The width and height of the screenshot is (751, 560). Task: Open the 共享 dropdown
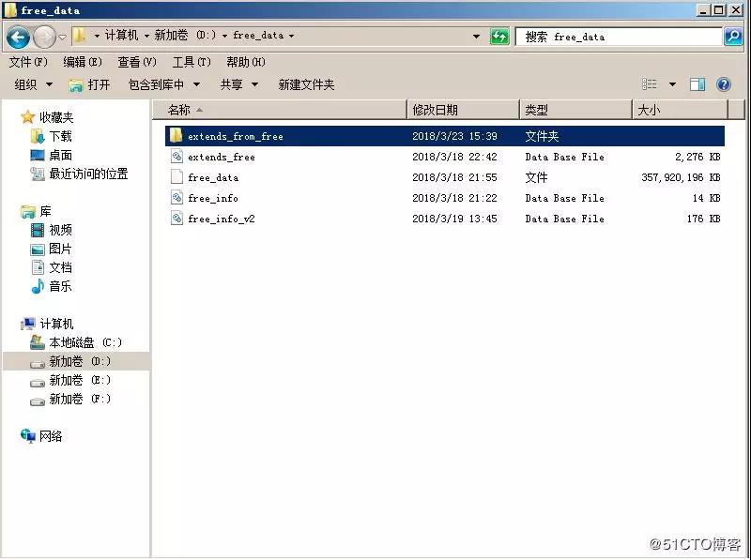(239, 84)
